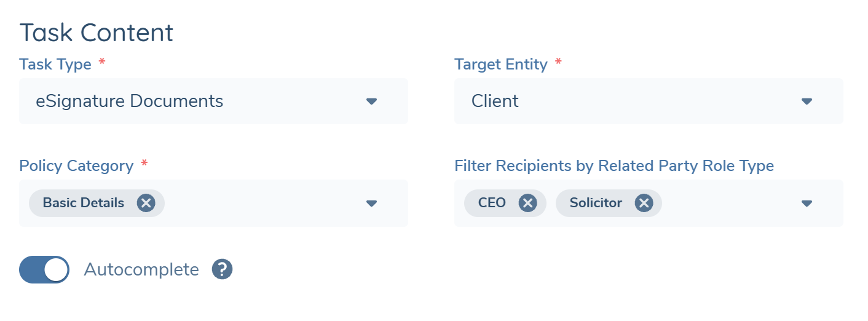Screen dimensions: 868x321
Task: Select the Basic Details chip label
Action: (x=84, y=203)
